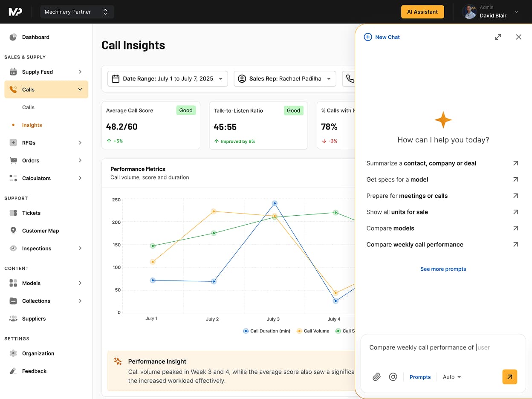
Task: Expand the AI chat panel to fullscreen
Action: click(x=498, y=37)
